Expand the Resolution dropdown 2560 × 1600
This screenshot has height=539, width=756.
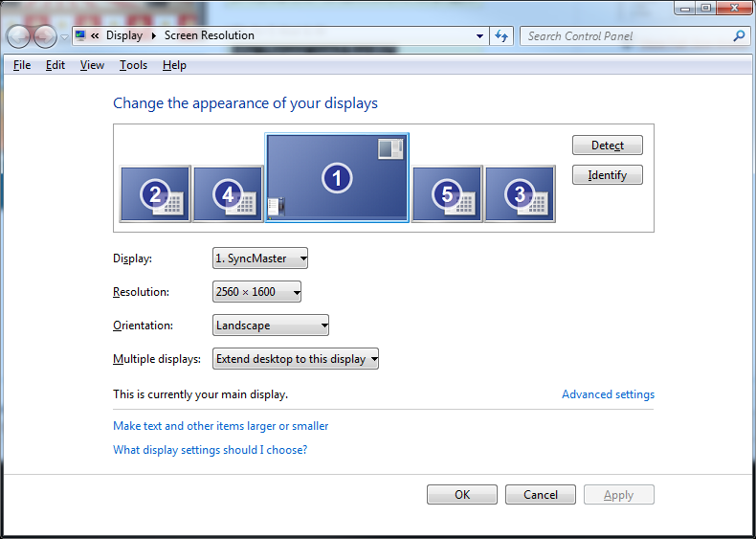[x=257, y=292]
